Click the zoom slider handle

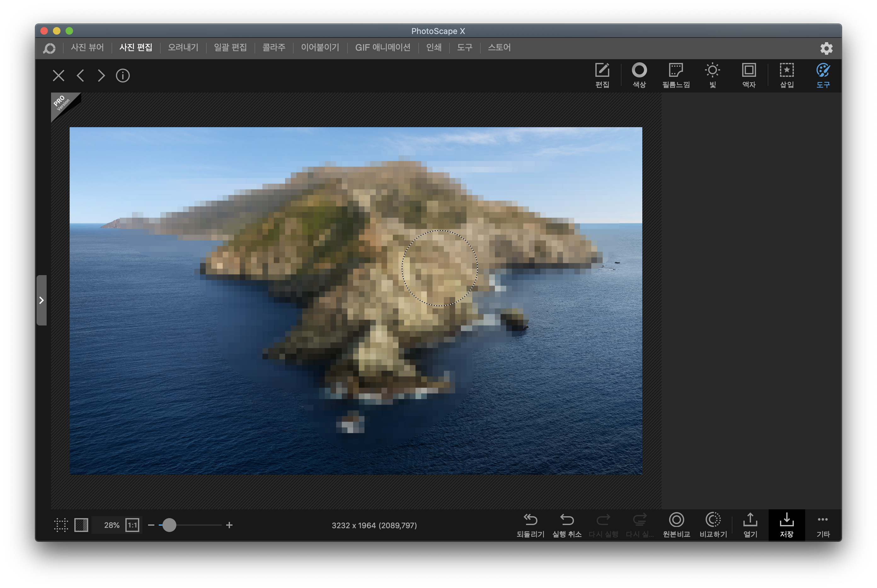point(169,525)
